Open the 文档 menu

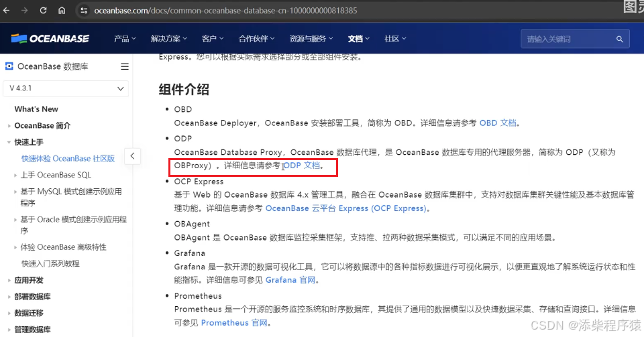[x=358, y=39]
